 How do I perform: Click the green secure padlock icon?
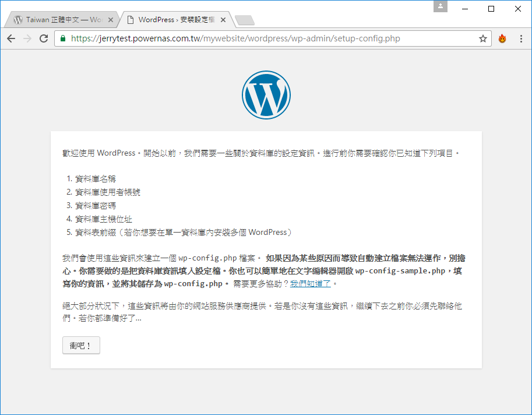63,38
